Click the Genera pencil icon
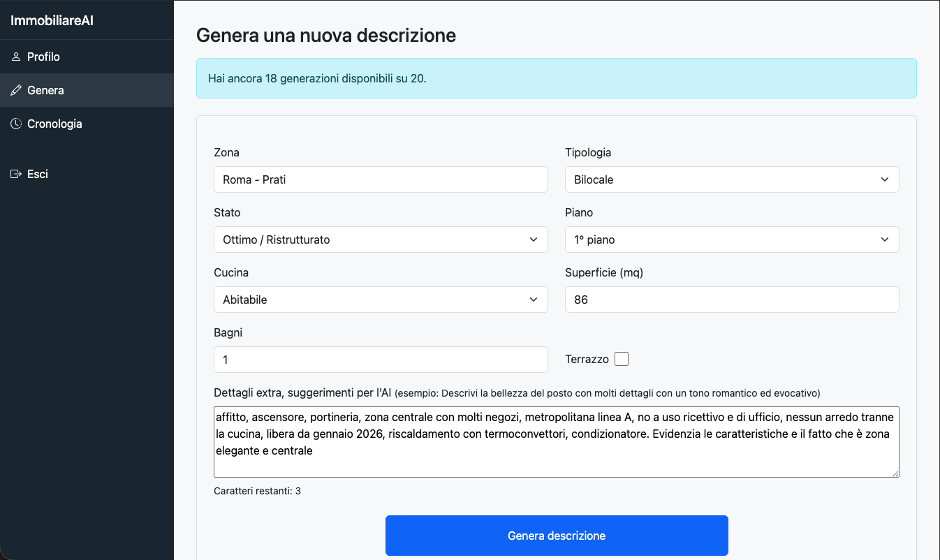The width and height of the screenshot is (940, 560). pyautogui.click(x=16, y=90)
